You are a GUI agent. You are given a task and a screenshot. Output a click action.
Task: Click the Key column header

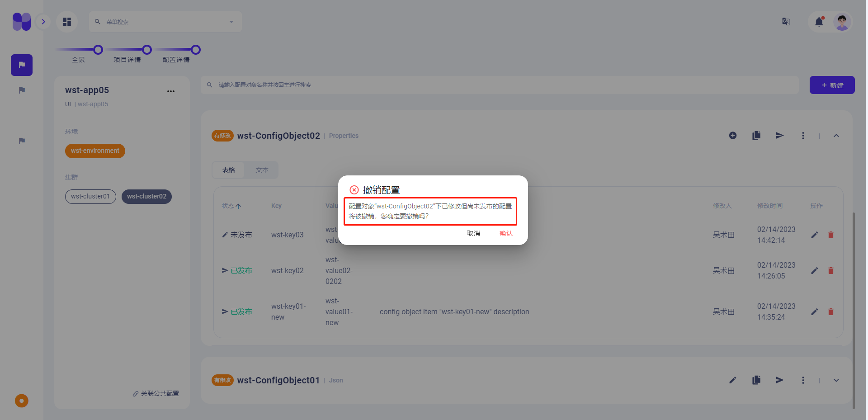coord(276,206)
